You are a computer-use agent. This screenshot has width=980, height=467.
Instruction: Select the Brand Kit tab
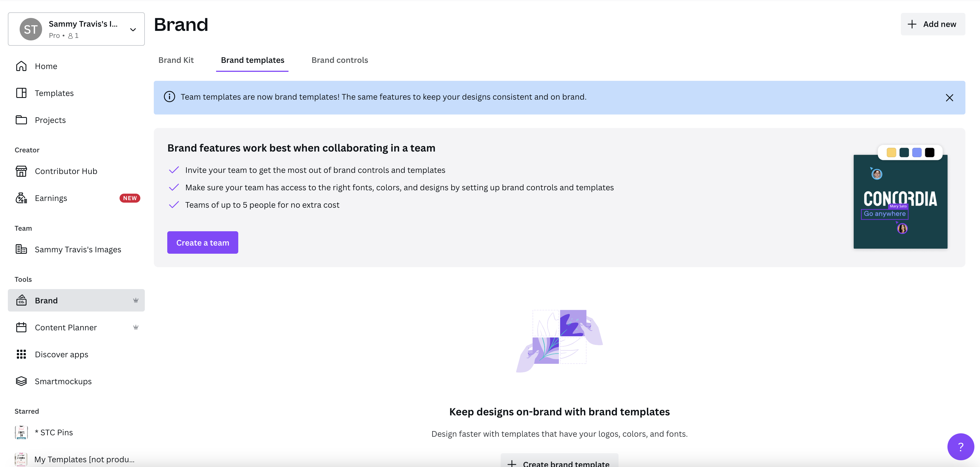(x=176, y=60)
